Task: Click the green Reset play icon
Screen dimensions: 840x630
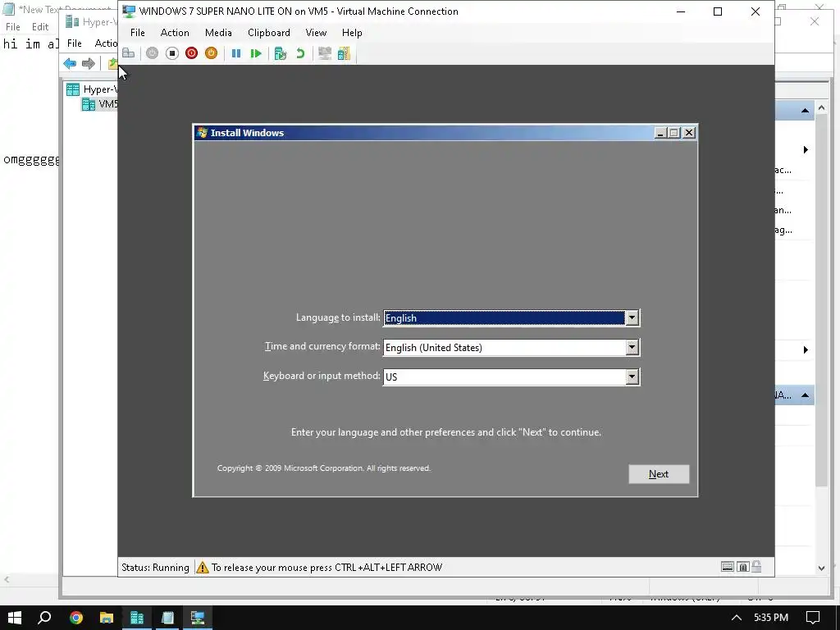Action: coord(256,53)
